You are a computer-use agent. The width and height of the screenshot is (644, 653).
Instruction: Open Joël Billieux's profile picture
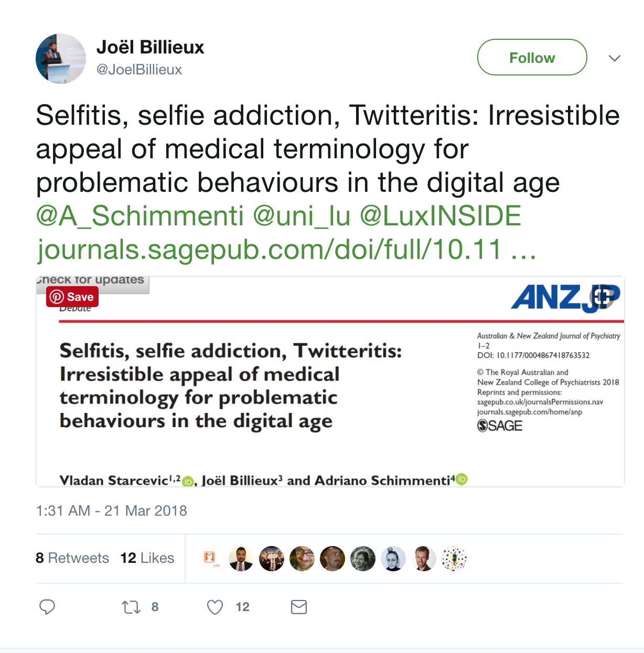(61, 59)
